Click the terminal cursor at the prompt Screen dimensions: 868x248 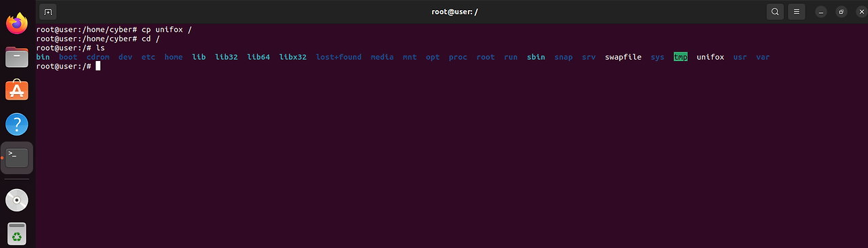pyautogui.click(x=98, y=66)
